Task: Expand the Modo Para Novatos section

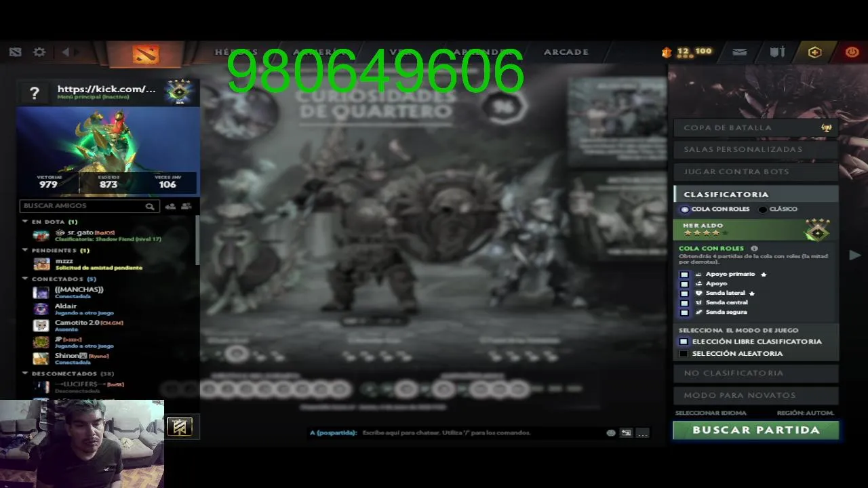Action: (755, 395)
